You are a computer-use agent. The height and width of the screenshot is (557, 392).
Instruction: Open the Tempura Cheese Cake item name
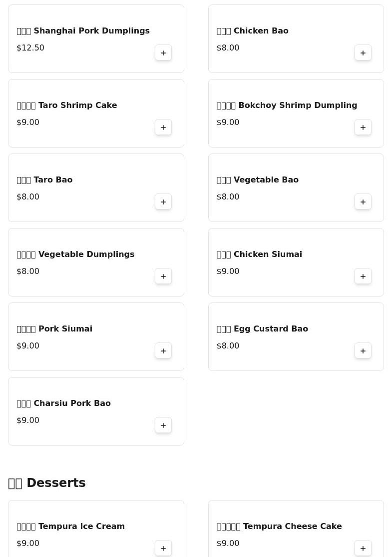(279, 526)
